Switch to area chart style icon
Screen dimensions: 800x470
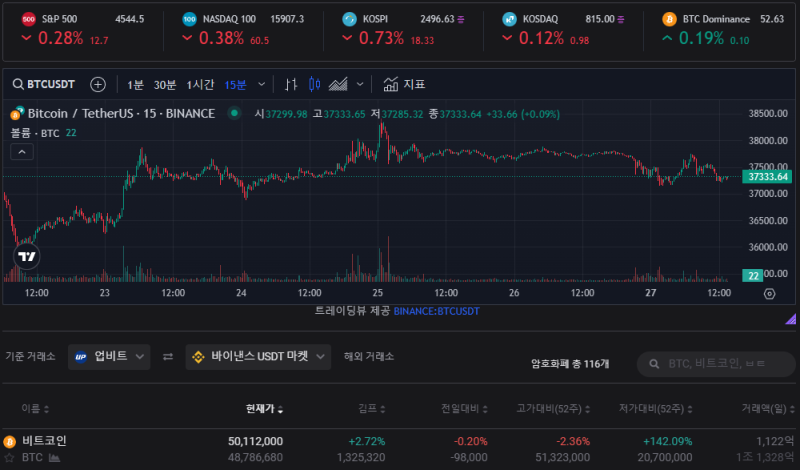[338, 84]
